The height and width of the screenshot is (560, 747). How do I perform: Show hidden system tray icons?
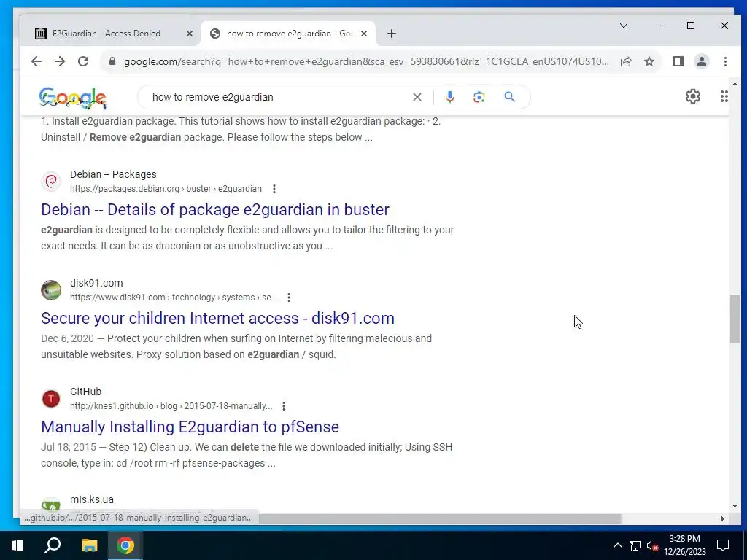(617, 545)
